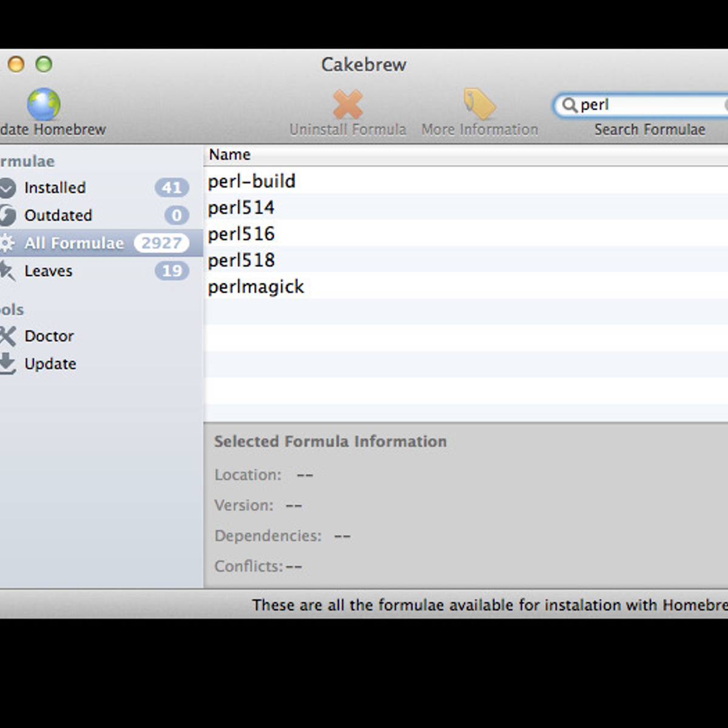Click the Location label
This screenshot has width=728, height=728.
(248, 475)
